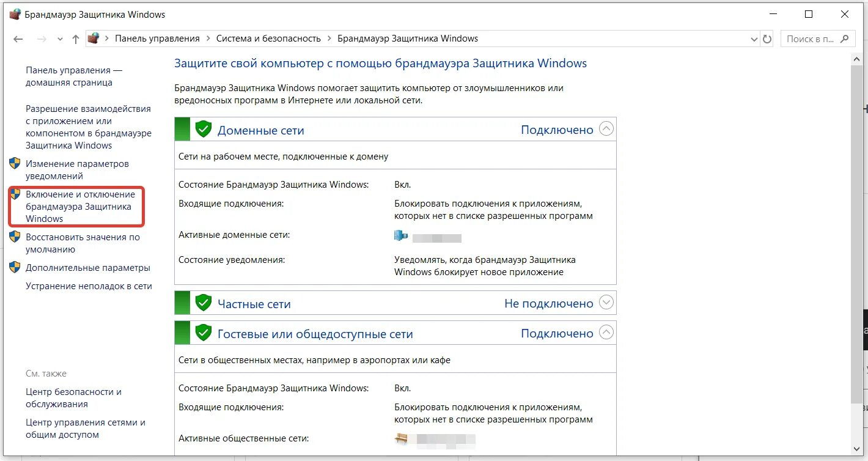
Task: Open 'Панель управления — домашняя страница' link
Action: (74, 76)
